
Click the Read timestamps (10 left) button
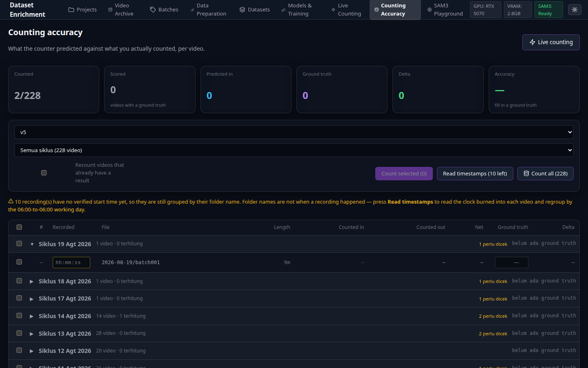tap(475, 173)
